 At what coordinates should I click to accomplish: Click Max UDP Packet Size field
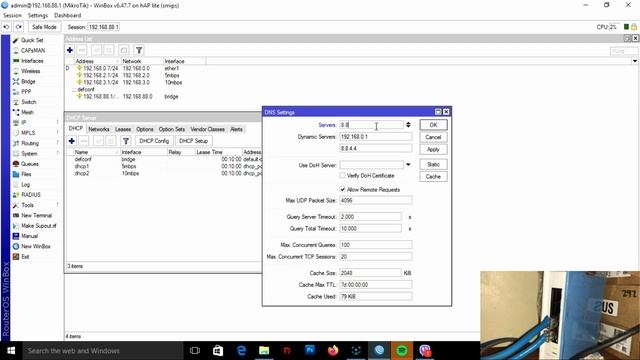(x=376, y=200)
